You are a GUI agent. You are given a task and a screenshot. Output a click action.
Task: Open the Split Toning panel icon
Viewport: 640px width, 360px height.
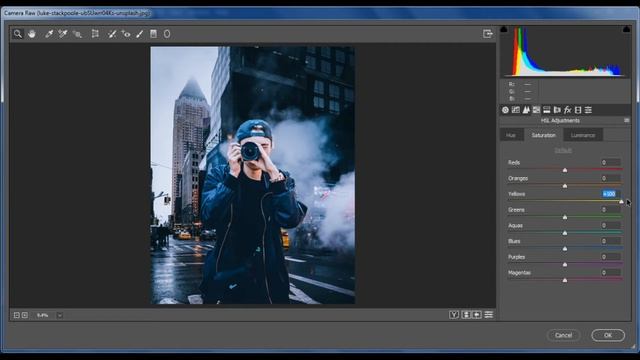coord(547,110)
